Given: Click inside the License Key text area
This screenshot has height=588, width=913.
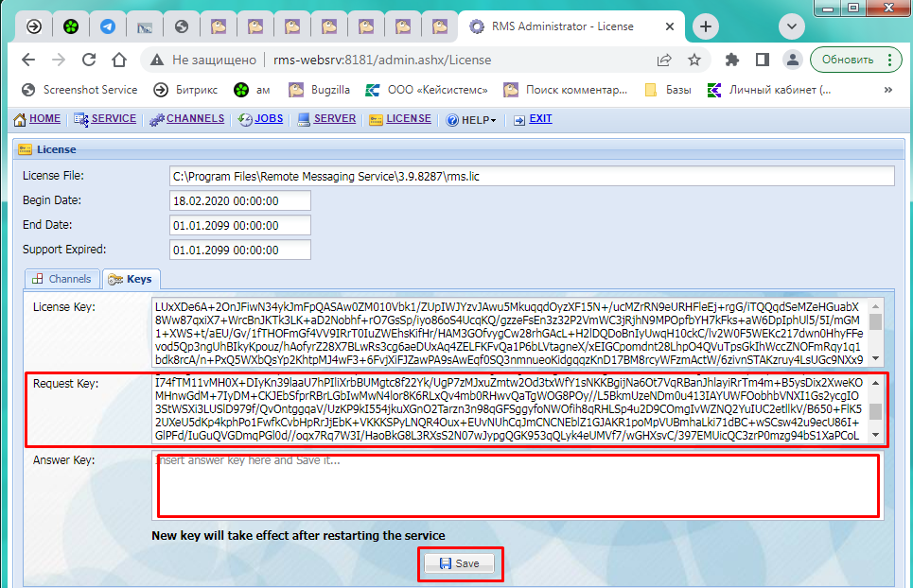Looking at the screenshot, I should pos(511,333).
